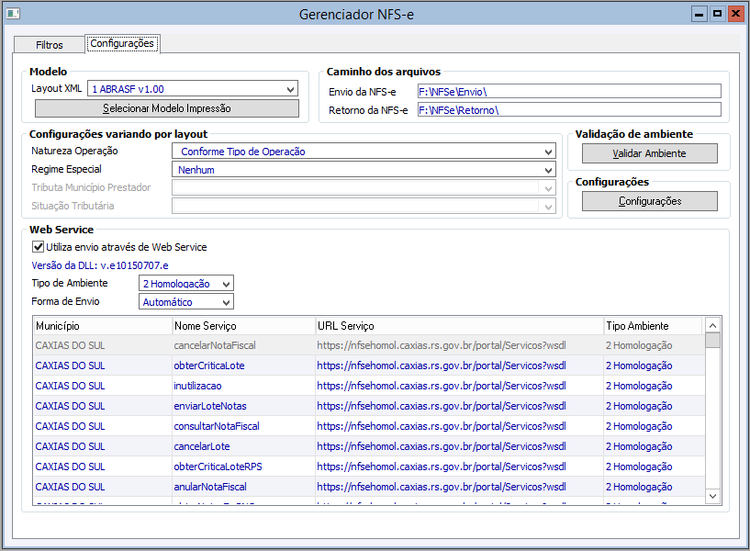Switch to the Filtros tab
Screen dimensions: 750x551
[x=49, y=45]
